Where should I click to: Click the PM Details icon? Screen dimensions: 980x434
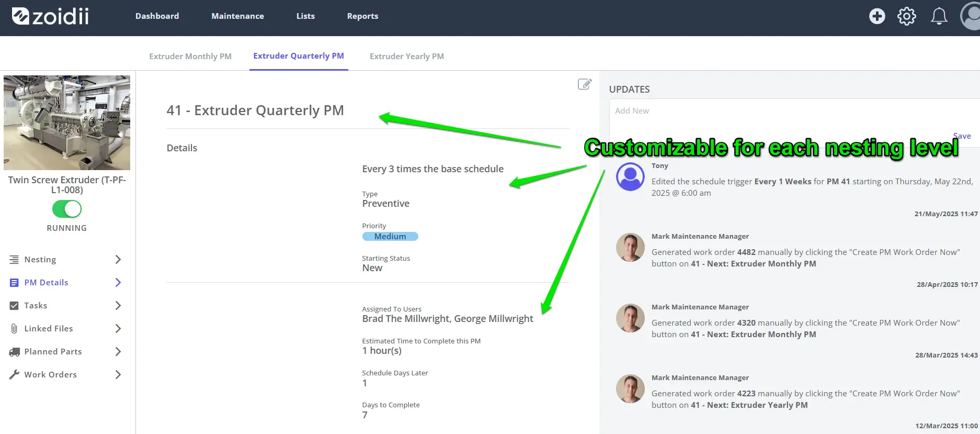tap(14, 283)
